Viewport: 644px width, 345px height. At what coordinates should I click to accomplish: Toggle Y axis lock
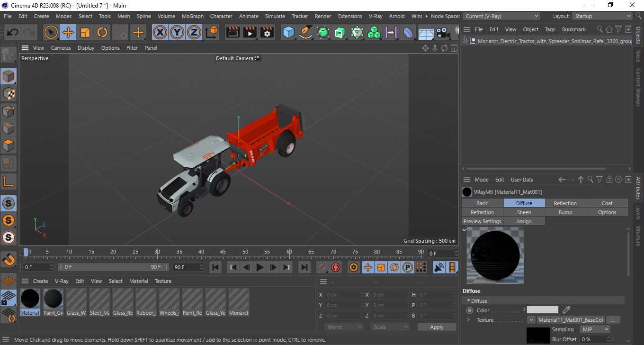[x=177, y=33]
